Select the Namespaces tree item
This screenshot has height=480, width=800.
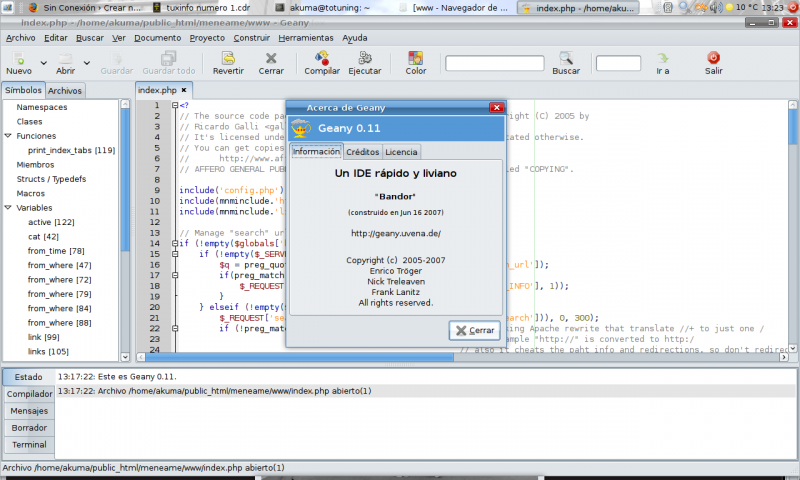[x=42, y=107]
